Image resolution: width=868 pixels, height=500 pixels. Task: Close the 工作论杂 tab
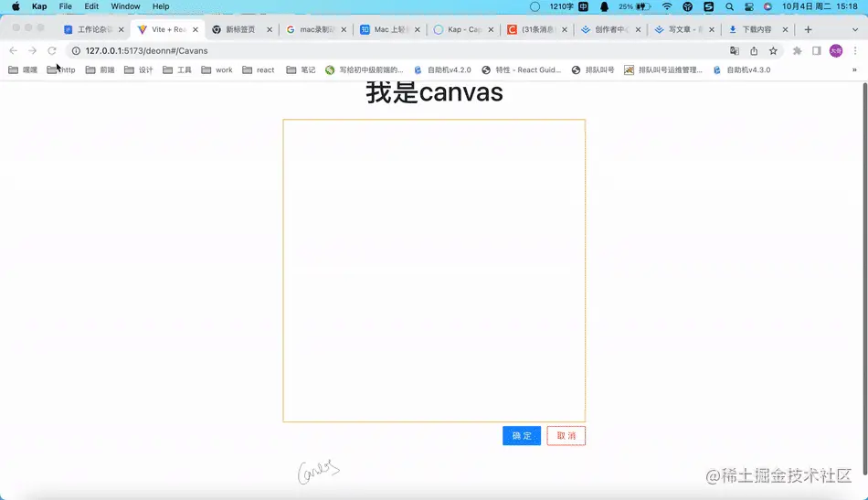(x=122, y=30)
